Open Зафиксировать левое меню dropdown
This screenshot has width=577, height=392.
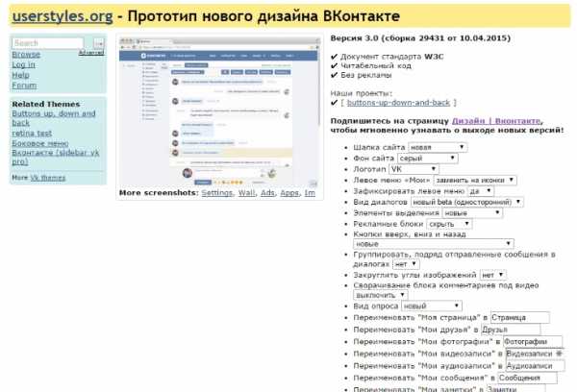tap(481, 191)
